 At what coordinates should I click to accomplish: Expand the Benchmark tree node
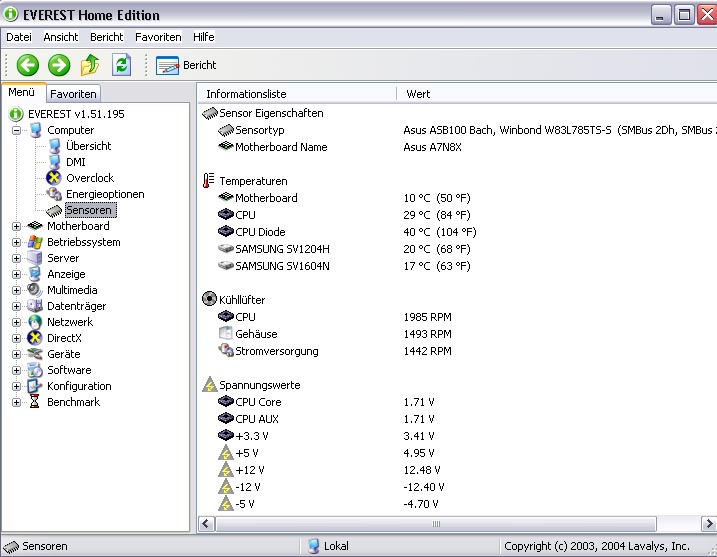pos(16,402)
